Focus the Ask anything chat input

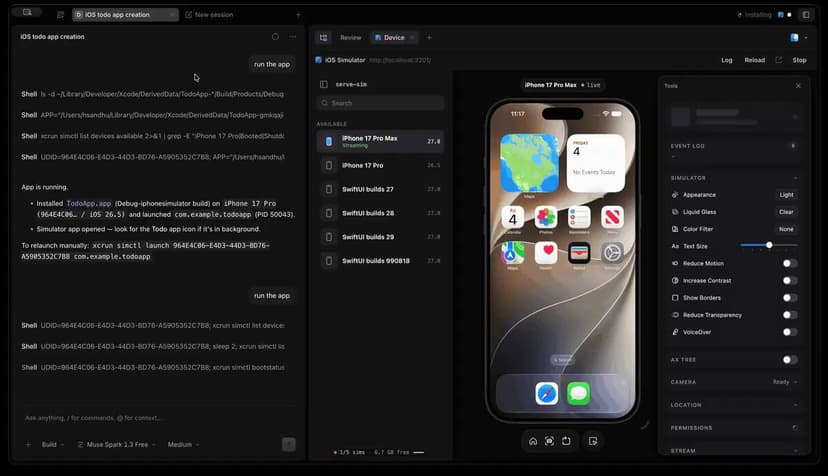pos(157,418)
